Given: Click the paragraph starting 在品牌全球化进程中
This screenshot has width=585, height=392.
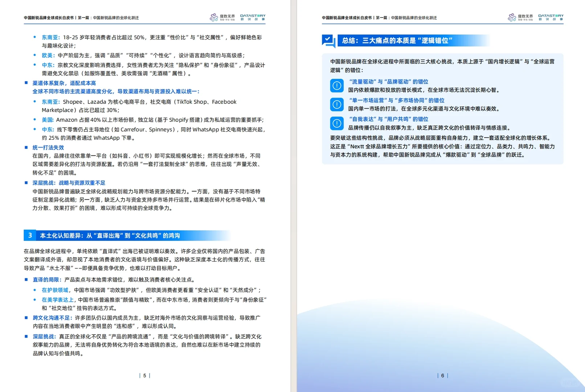Looking at the screenshot, I should [x=144, y=260].
